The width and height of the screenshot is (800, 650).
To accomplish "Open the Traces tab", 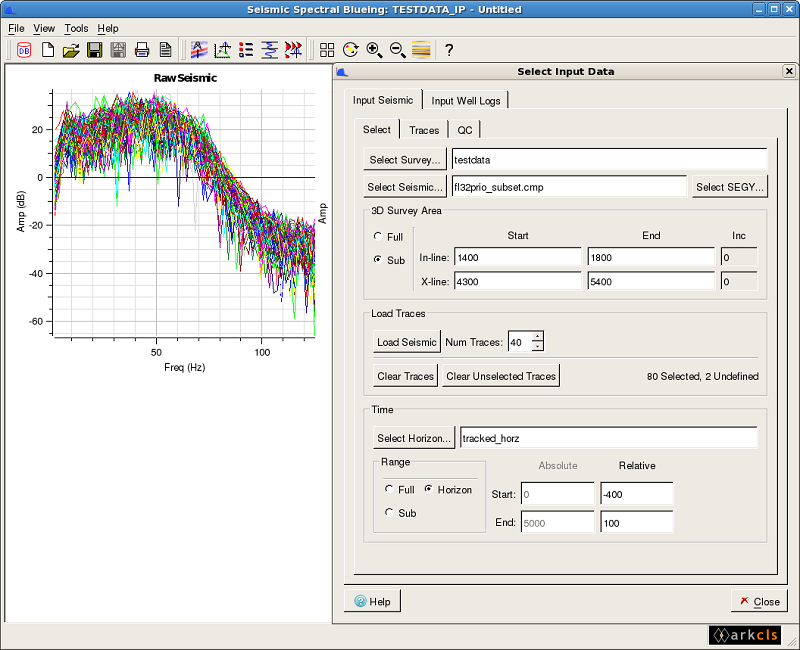I will coord(424,129).
